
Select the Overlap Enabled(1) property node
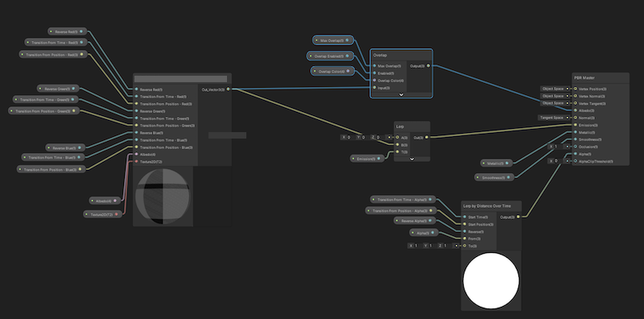(x=330, y=56)
